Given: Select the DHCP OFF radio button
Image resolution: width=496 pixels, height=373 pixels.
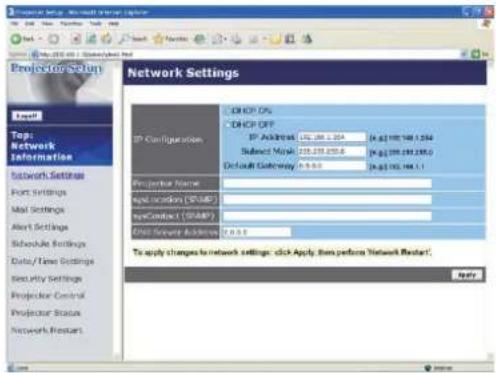Looking at the screenshot, I should pos(228,125).
